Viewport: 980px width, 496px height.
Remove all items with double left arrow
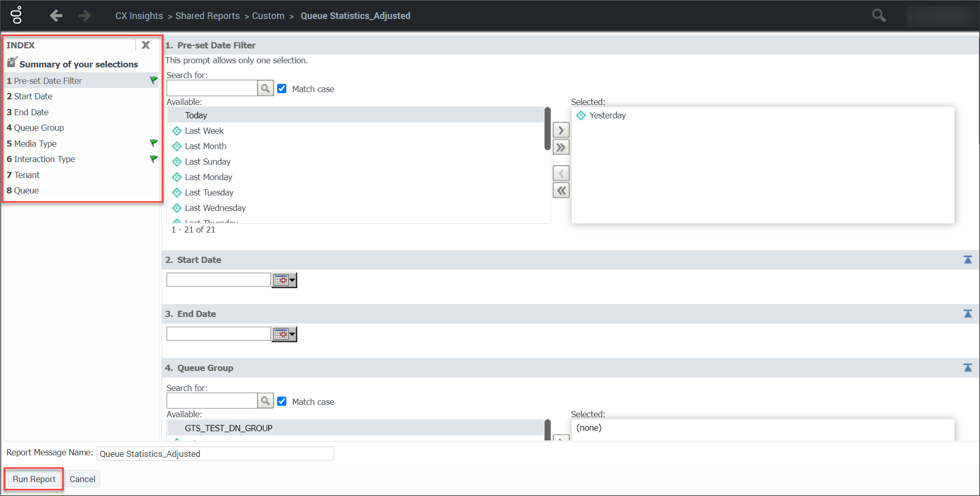[561, 191]
